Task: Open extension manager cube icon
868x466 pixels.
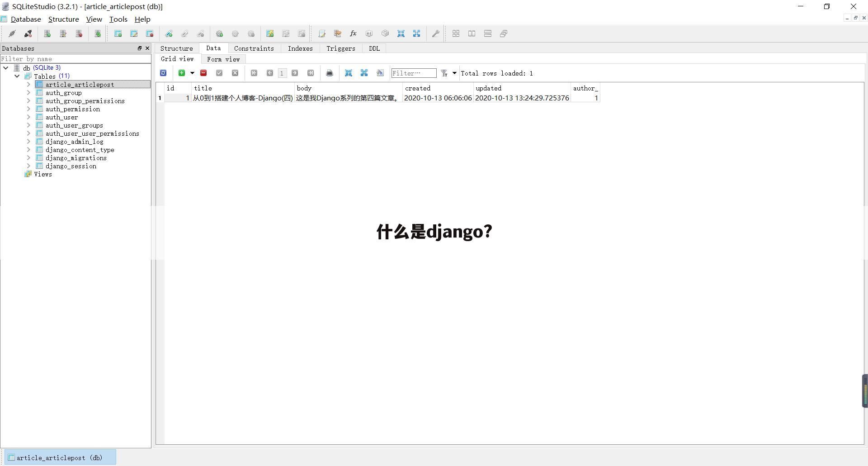Action: (385, 33)
